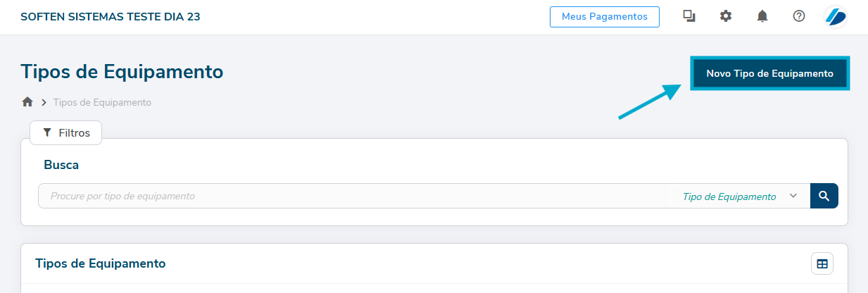Click the breadcrumb chevron separator

(x=44, y=102)
